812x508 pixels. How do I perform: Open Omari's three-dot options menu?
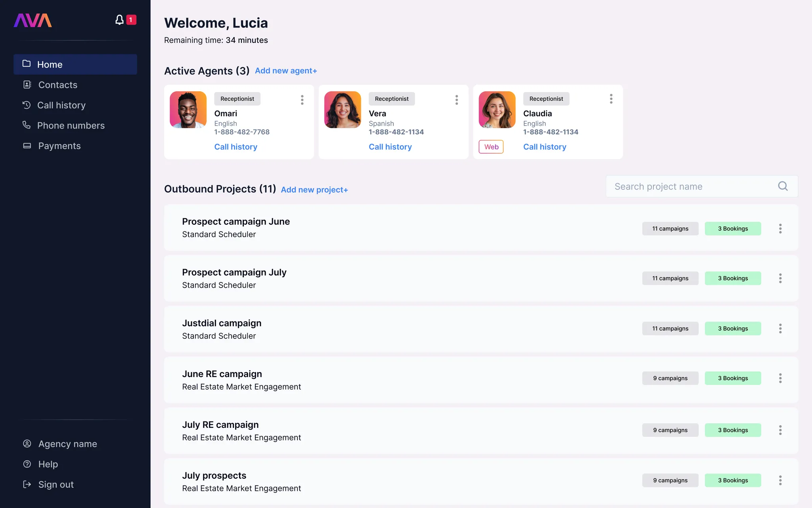(x=302, y=100)
